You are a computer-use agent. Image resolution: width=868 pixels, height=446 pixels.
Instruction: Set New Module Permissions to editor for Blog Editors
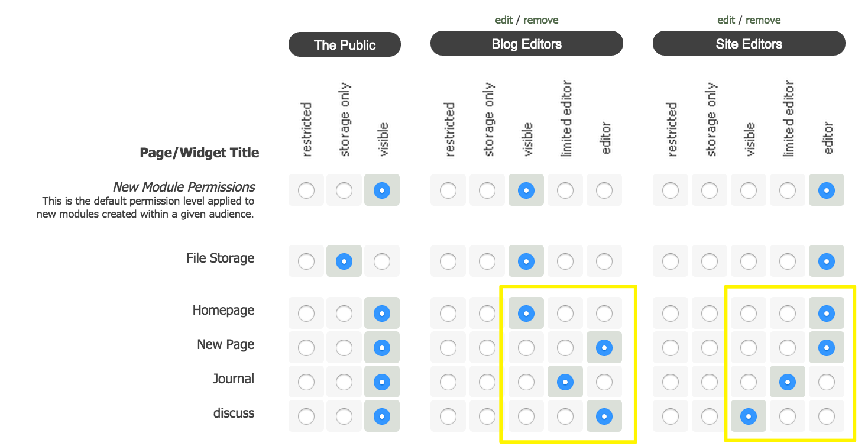coord(604,190)
